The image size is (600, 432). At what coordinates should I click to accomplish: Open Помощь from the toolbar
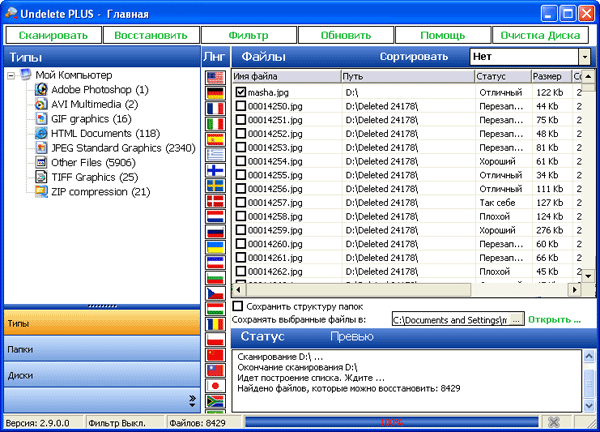(443, 35)
